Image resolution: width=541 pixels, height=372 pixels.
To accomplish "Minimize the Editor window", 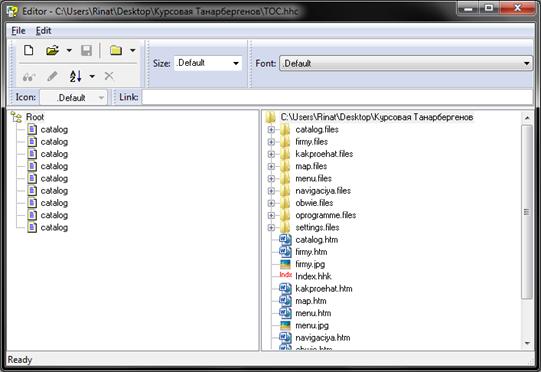I will click(468, 8).
